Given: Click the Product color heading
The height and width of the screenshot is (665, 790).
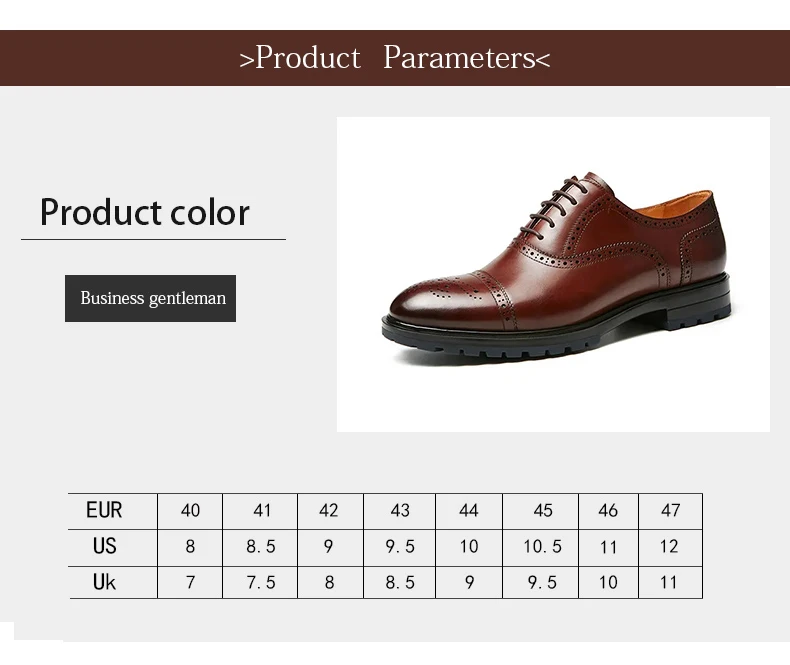Looking at the screenshot, I should (x=145, y=212).
